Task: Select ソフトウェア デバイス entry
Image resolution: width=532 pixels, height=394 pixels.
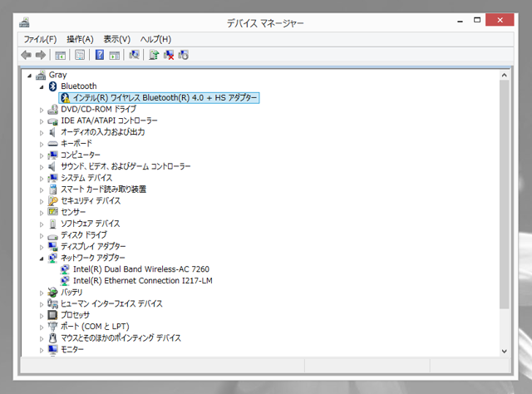Action: (91, 224)
